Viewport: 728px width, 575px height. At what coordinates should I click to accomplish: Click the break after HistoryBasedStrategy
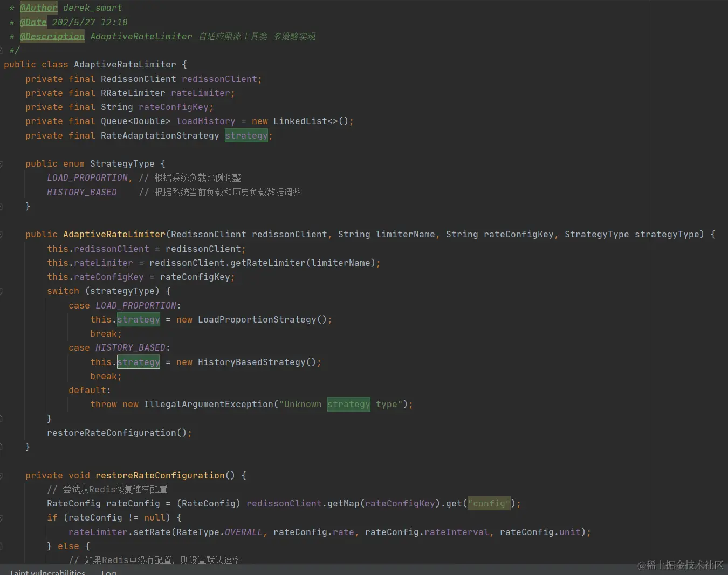coord(104,376)
